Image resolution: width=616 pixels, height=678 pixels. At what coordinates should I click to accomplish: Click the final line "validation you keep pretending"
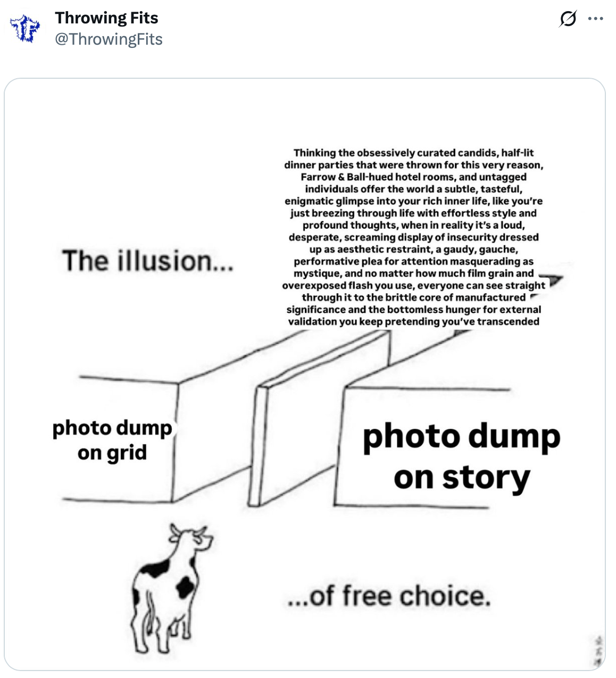pyautogui.click(x=413, y=321)
